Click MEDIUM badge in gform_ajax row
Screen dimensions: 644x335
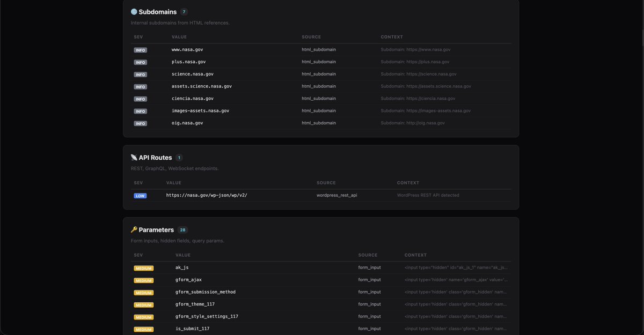click(x=144, y=280)
